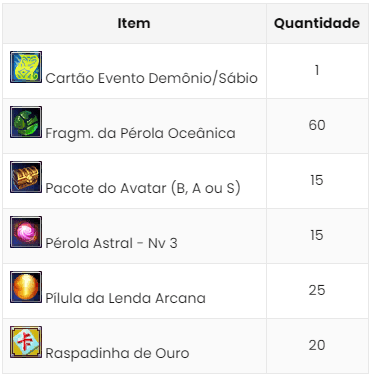Click quantity 60 for Pérola Oceânica fragments
The width and height of the screenshot is (371, 377).
(317, 125)
